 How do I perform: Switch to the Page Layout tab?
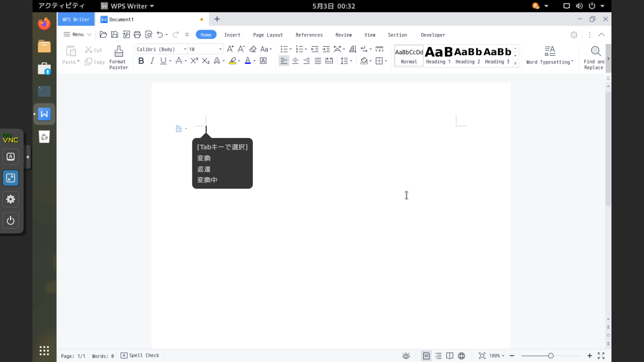click(x=268, y=35)
